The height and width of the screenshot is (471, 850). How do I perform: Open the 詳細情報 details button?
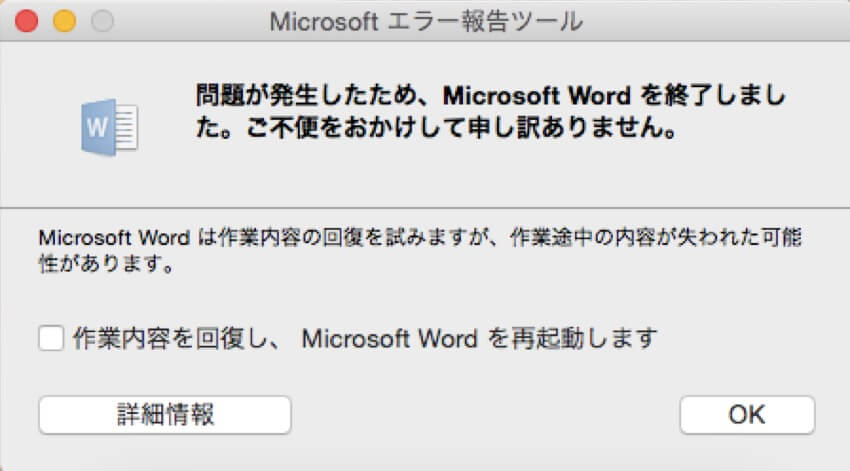(165, 415)
